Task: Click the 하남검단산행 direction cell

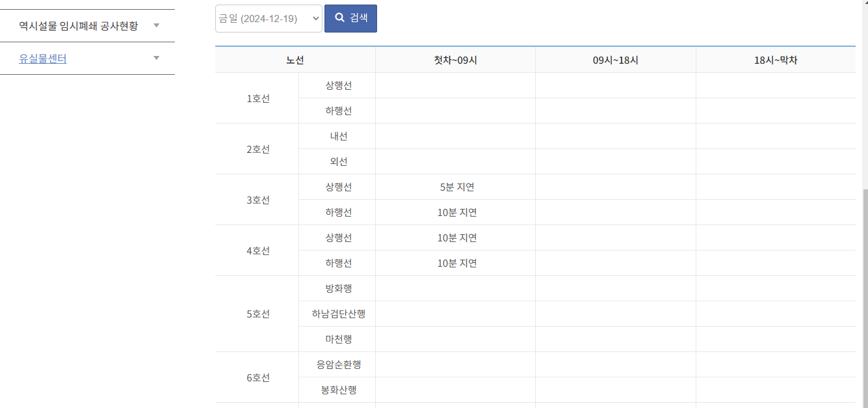Action: tap(338, 314)
